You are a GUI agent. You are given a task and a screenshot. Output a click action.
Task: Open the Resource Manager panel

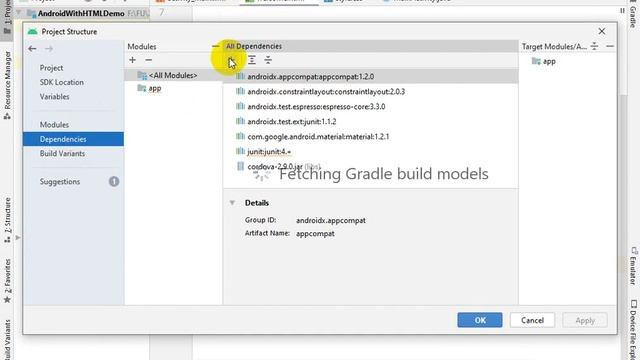coord(7,85)
